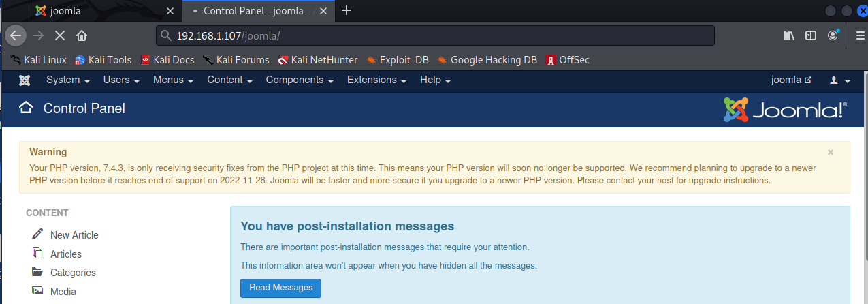Open Exploit-DB bookmark
Screen dimensions: 868x304
click(x=398, y=60)
